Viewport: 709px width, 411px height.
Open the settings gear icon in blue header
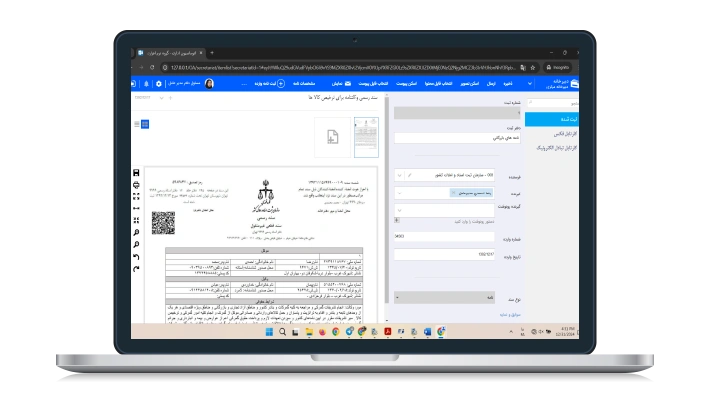click(x=159, y=84)
